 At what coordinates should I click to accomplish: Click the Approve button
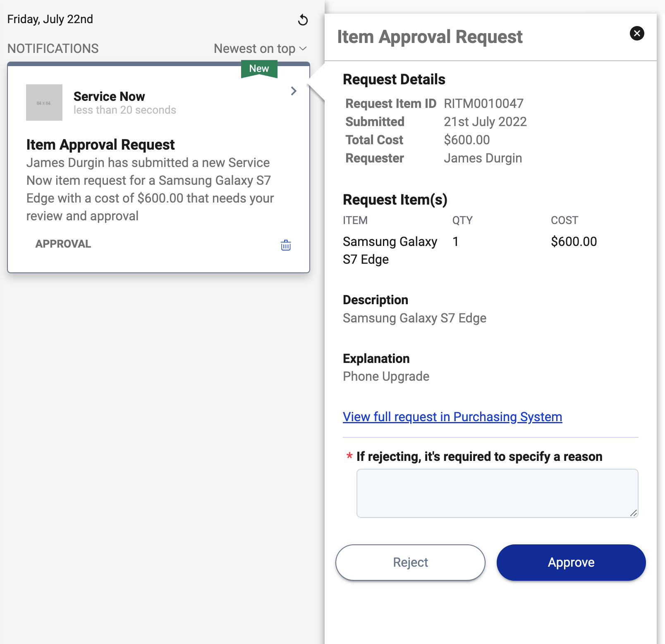(x=571, y=562)
